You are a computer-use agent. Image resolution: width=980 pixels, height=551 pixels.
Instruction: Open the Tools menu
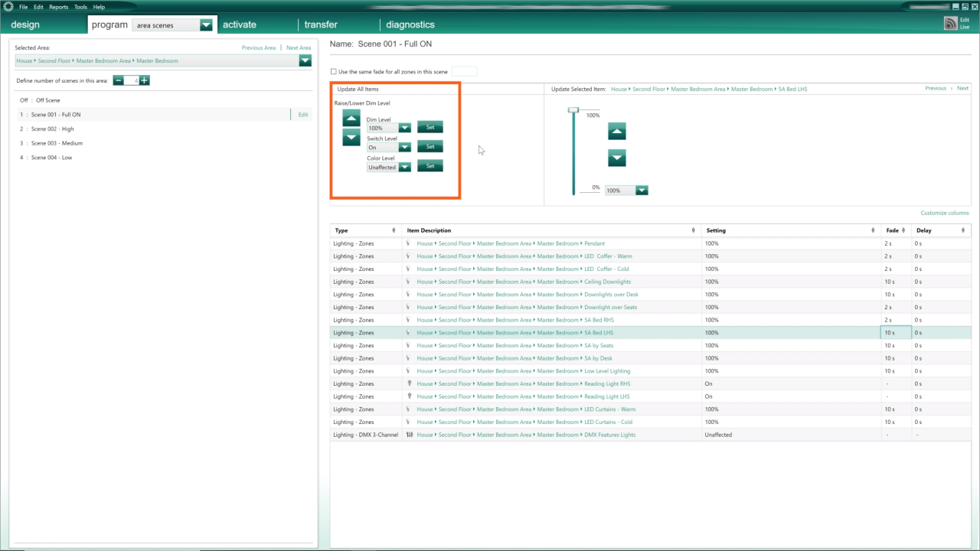click(80, 7)
